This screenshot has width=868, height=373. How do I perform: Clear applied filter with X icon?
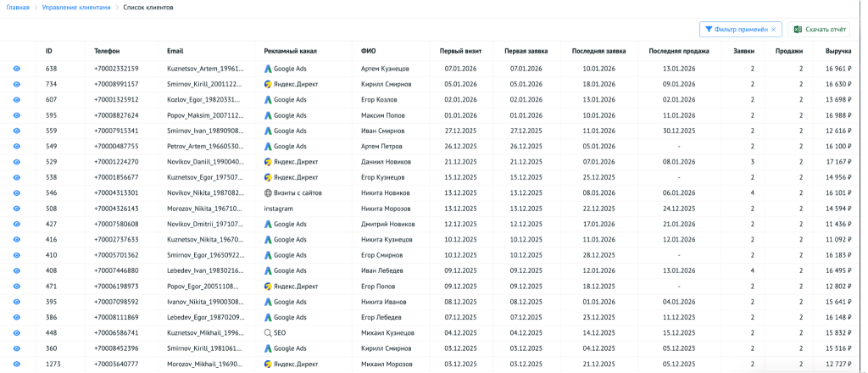(x=772, y=30)
